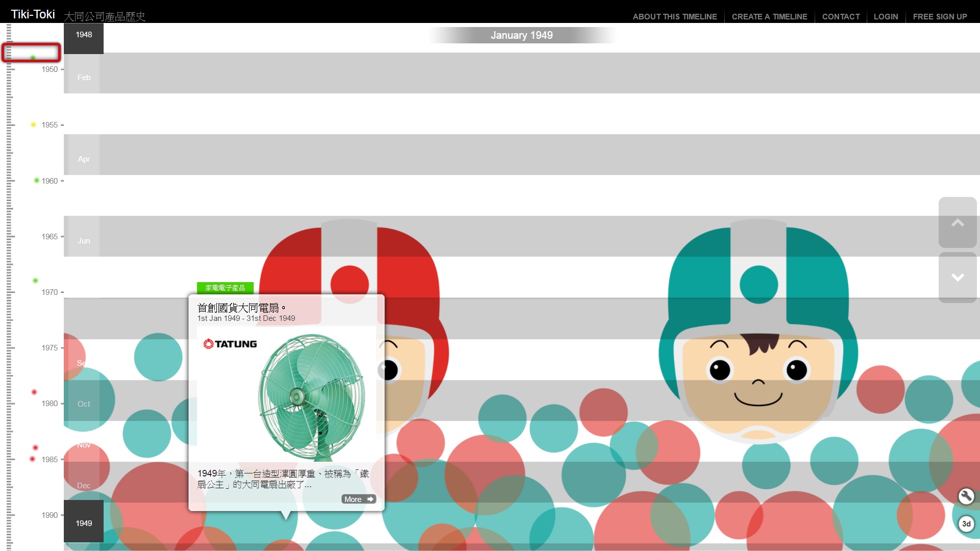Jump to 1960 on the year scale
Viewport: 980px width, 551px height.
pos(50,181)
